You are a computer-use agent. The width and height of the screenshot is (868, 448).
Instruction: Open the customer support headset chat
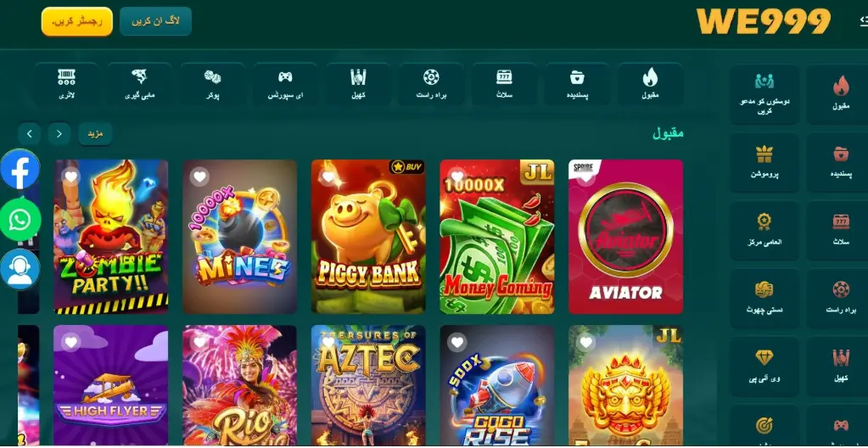coord(20,270)
